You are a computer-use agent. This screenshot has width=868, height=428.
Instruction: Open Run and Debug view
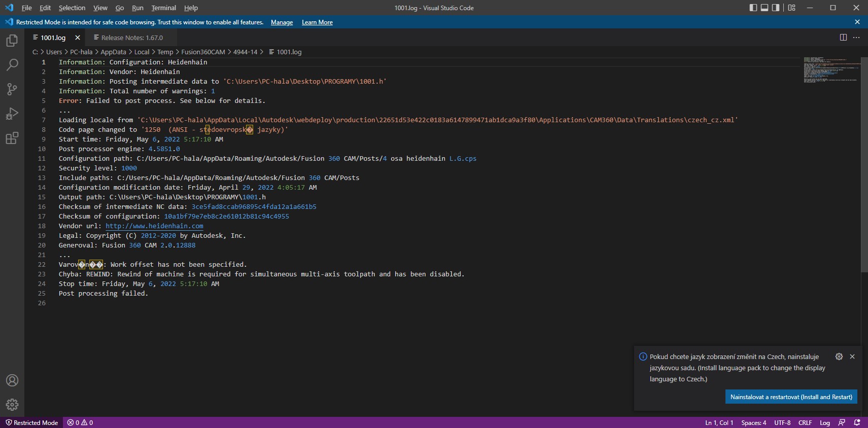12,114
